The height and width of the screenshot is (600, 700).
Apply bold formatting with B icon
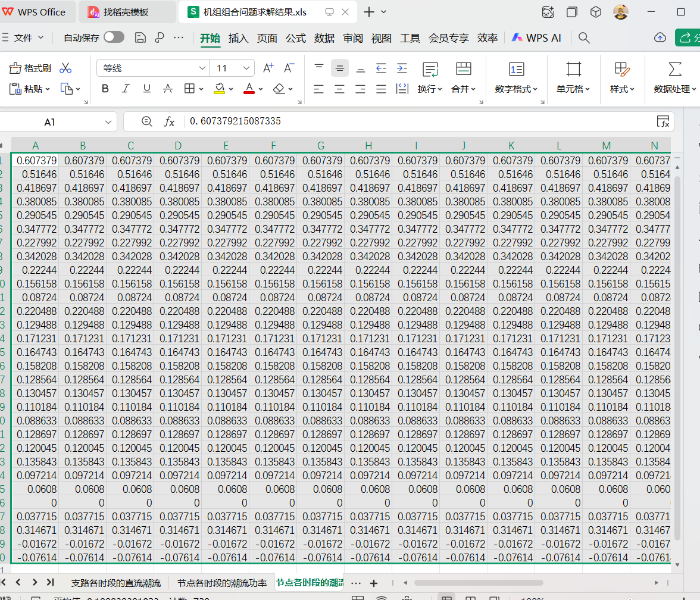[105, 89]
